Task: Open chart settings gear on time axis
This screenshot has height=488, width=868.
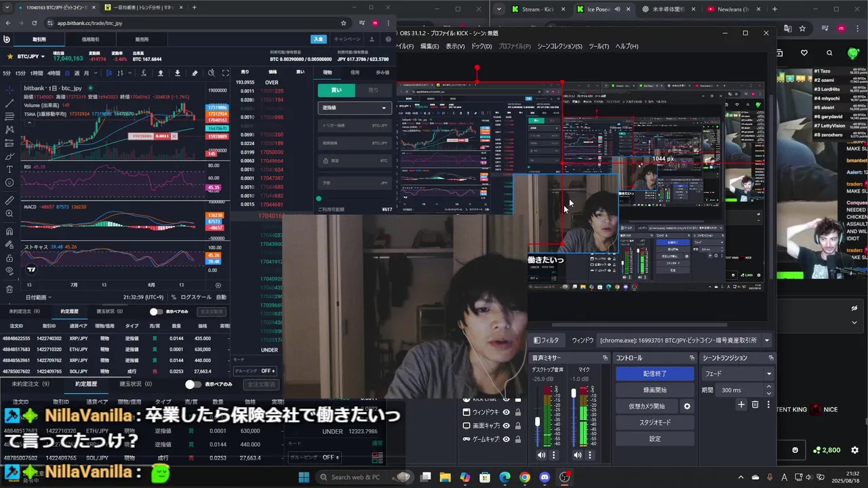Action: tap(218, 285)
